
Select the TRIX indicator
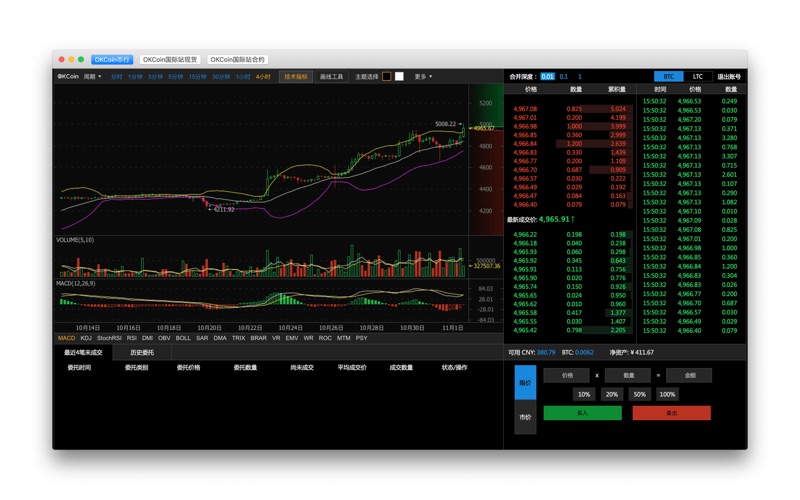tap(239, 338)
